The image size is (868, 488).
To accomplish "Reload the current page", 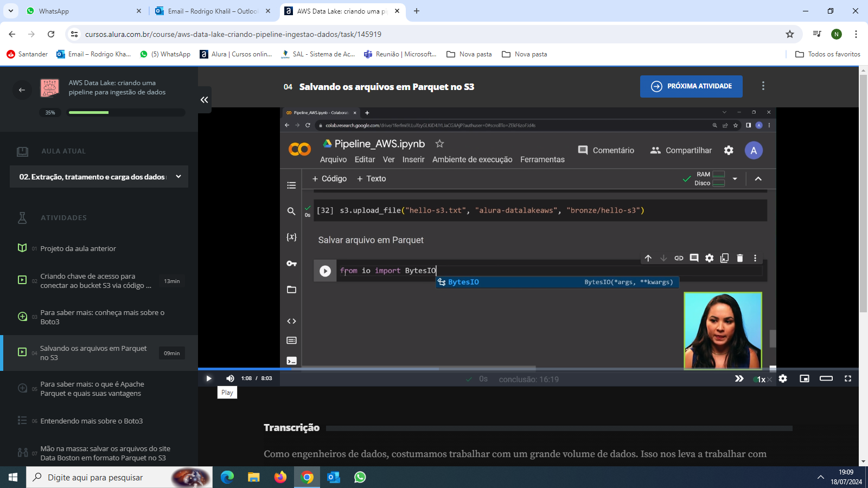I will point(51,34).
